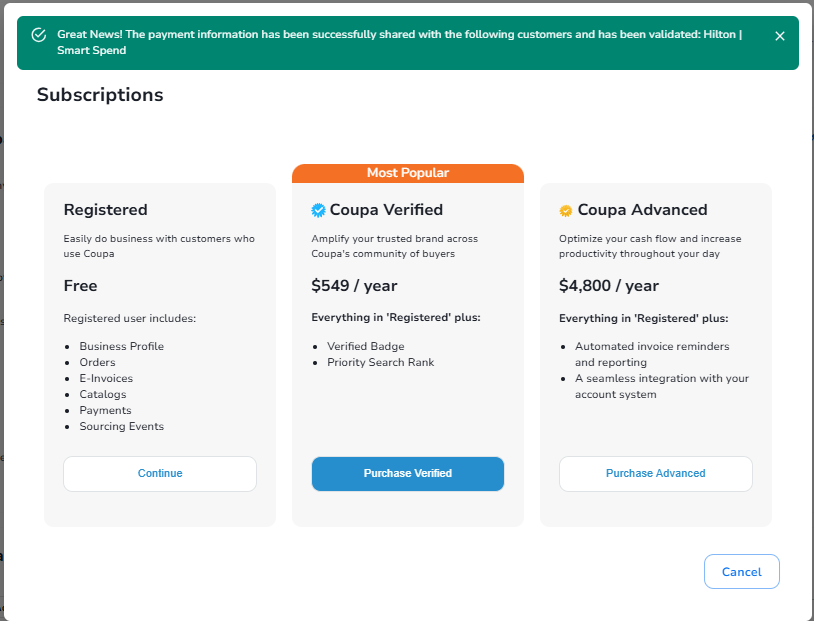Select the Registered plan heading
The image size is (814, 621).
click(105, 210)
